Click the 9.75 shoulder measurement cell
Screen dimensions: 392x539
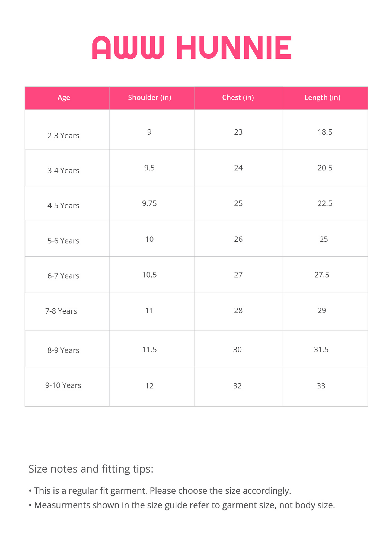tap(149, 203)
